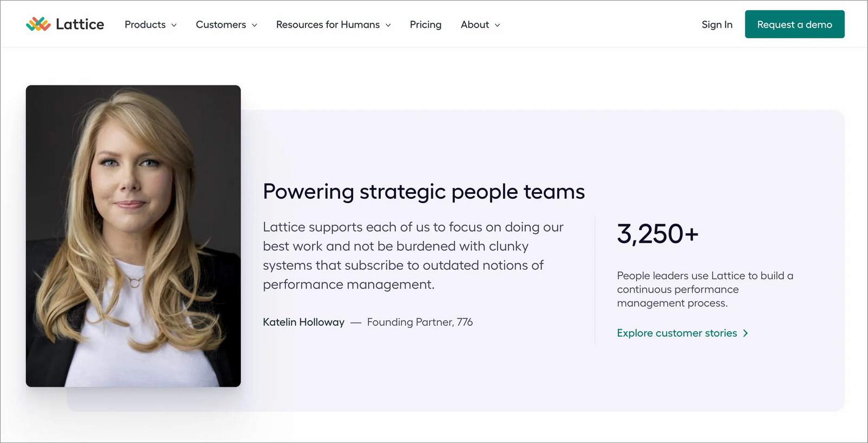Select Pricing in the navigation bar
Screen dimensions: 868x443
coord(425,24)
